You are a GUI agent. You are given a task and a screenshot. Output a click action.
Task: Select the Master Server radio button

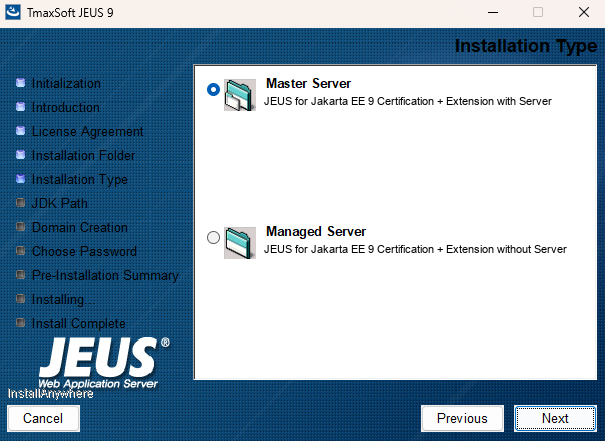tap(212, 89)
